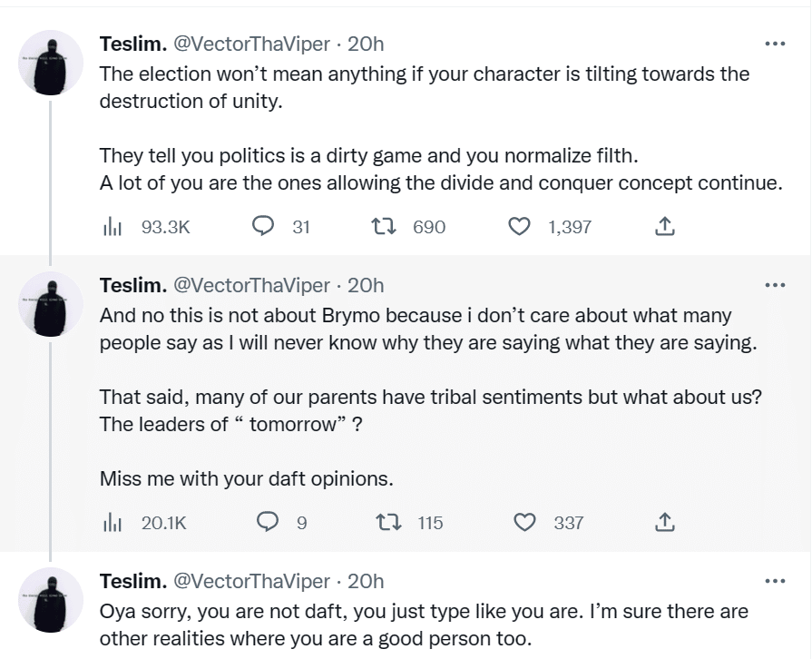Click the 20h timestamp on the first tweet

tap(366, 44)
